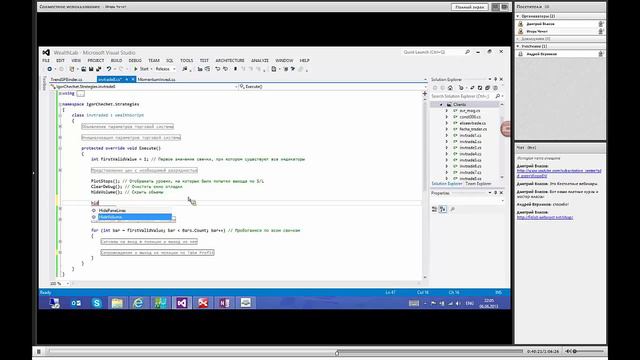
Task: Click the bookmark toggle toolbar icon
Action: (x=236, y=69)
